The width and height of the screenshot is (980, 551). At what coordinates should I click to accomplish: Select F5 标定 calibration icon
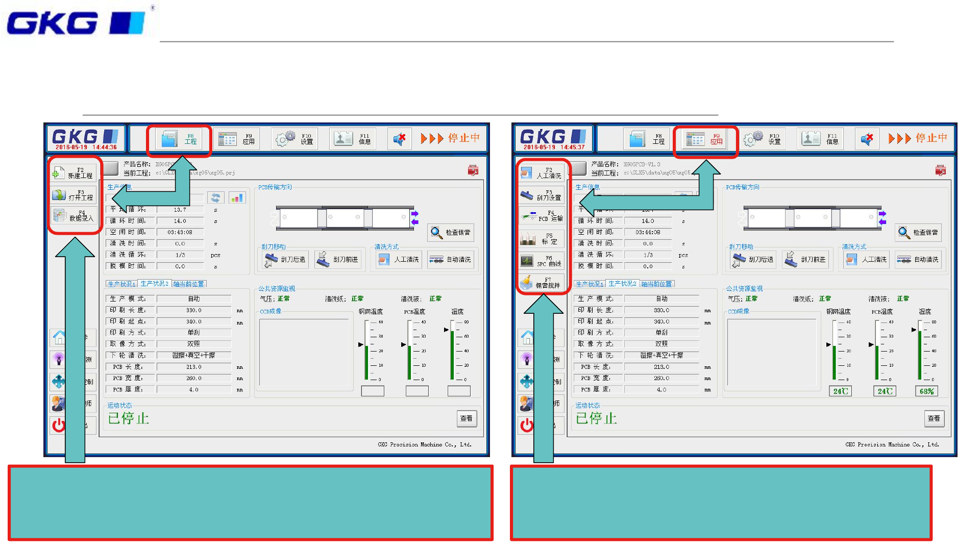(x=541, y=239)
